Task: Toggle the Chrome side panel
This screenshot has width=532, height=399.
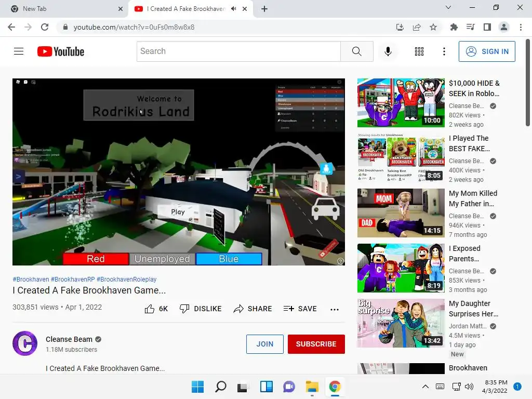Action: tap(487, 27)
